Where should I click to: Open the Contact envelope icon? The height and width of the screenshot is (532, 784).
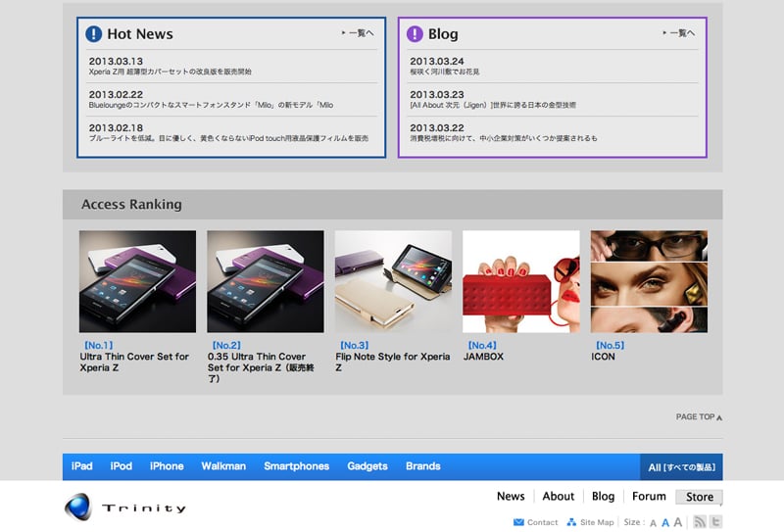[x=518, y=522]
